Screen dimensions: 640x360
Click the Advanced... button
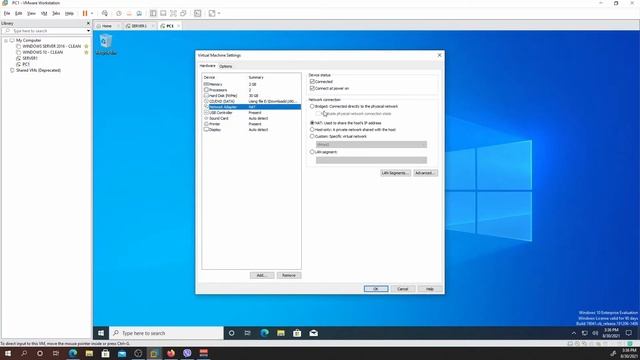click(x=425, y=173)
